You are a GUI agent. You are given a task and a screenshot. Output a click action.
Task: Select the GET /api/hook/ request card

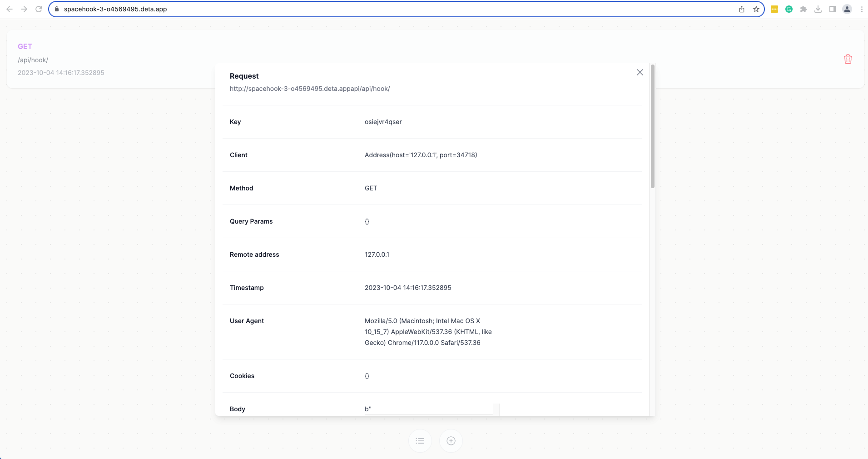(109, 60)
